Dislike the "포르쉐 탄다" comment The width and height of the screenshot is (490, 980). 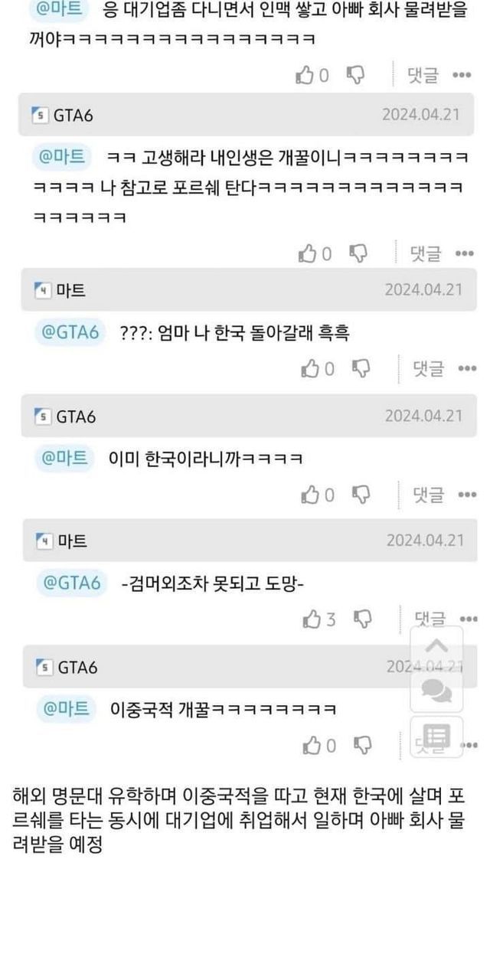358,253
